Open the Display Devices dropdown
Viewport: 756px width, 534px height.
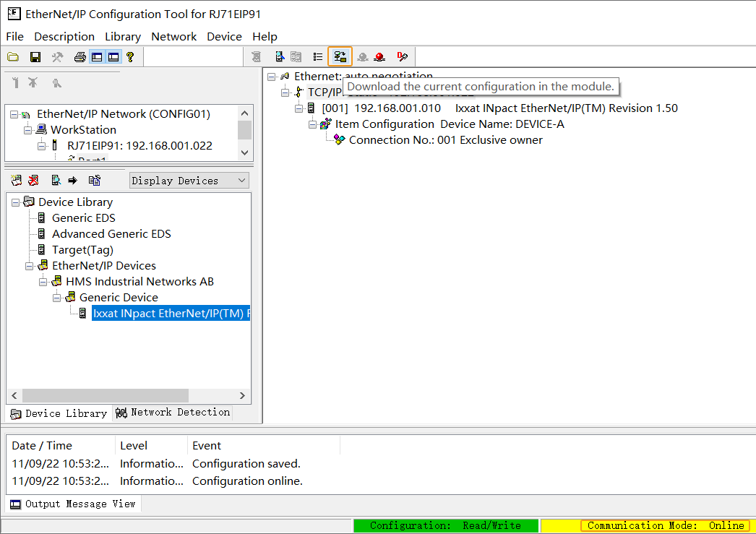(x=189, y=180)
